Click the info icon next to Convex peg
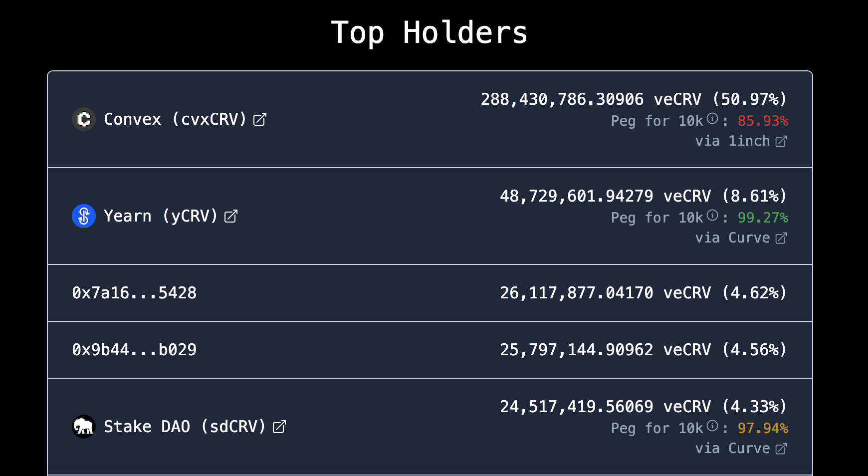The width and height of the screenshot is (868, 476). [712, 119]
